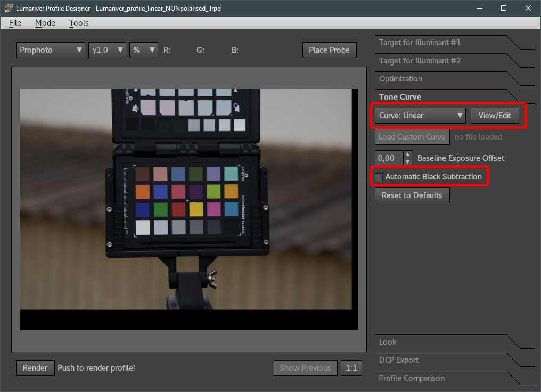Increase Baseline Exposure Offset with up arrow
Image resolution: width=541 pixels, height=392 pixels.
(x=407, y=154)
